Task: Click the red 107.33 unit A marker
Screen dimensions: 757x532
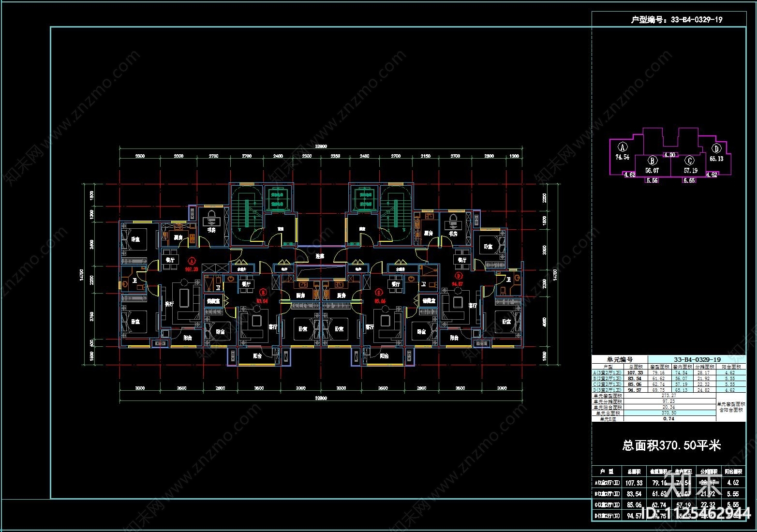Action: pos(192,269)
